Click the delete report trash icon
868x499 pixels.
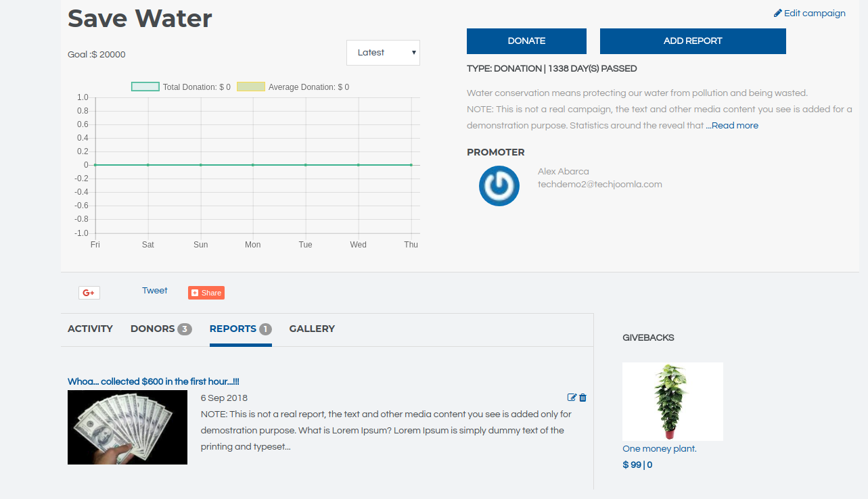[x=583, y=398]
